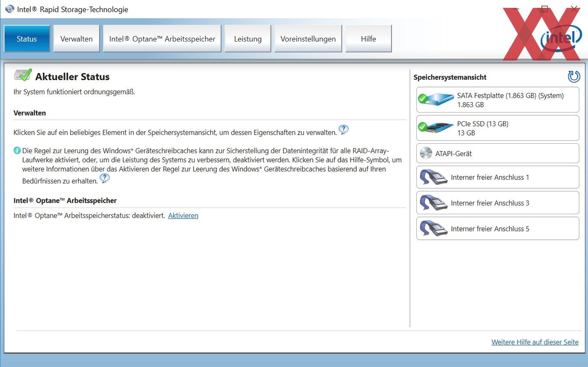Select 'SATA Festplatte (1.863 GB) (System)' entry
The height and width of the screenshot is (367, 588).
[498, 100]
